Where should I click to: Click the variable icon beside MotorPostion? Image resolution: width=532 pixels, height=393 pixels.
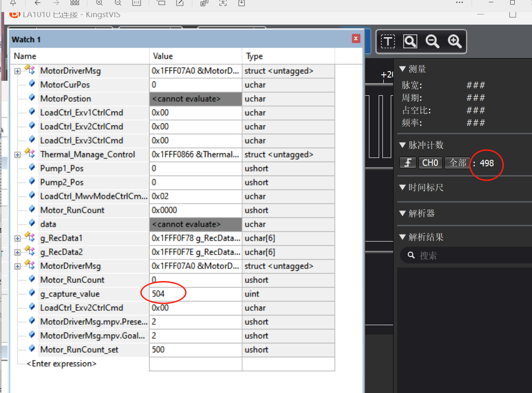coord(32,98)
